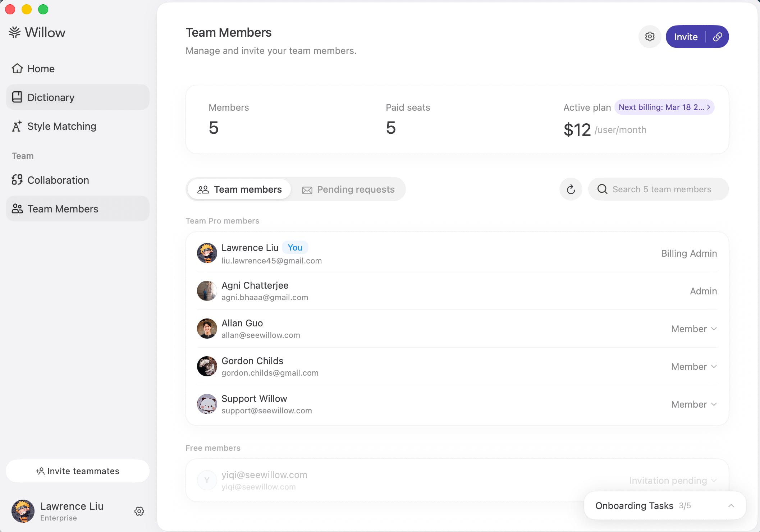Open Gordon Childs' role dropdown
The image size is (760, 532).
694,367
